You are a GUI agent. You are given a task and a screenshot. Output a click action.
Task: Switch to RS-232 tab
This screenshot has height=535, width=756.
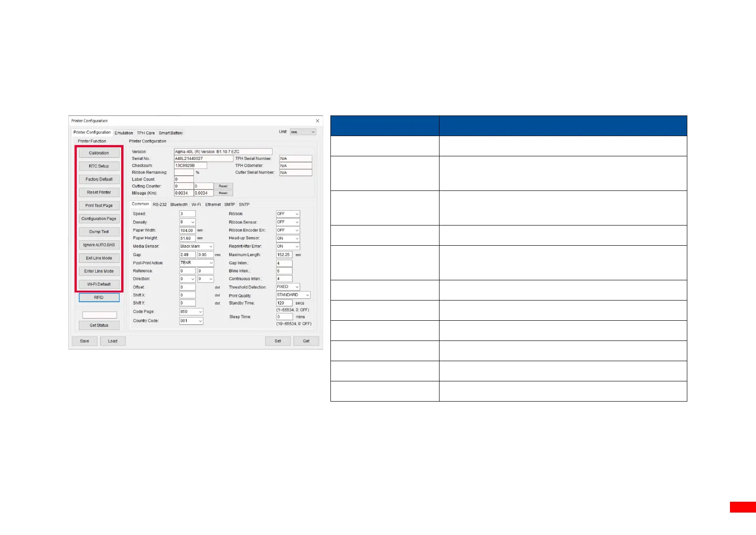click(x=159, y=204)
